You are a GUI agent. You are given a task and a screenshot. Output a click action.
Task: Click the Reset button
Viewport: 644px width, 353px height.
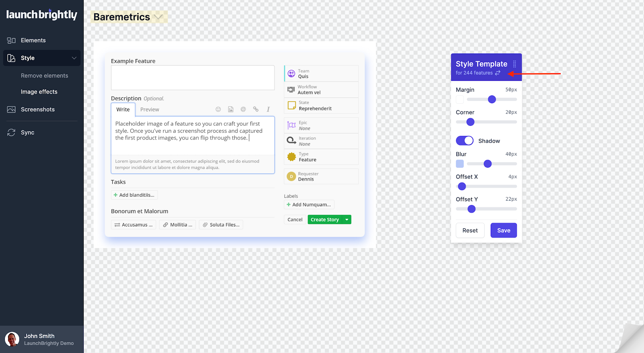tap(470, 230)
